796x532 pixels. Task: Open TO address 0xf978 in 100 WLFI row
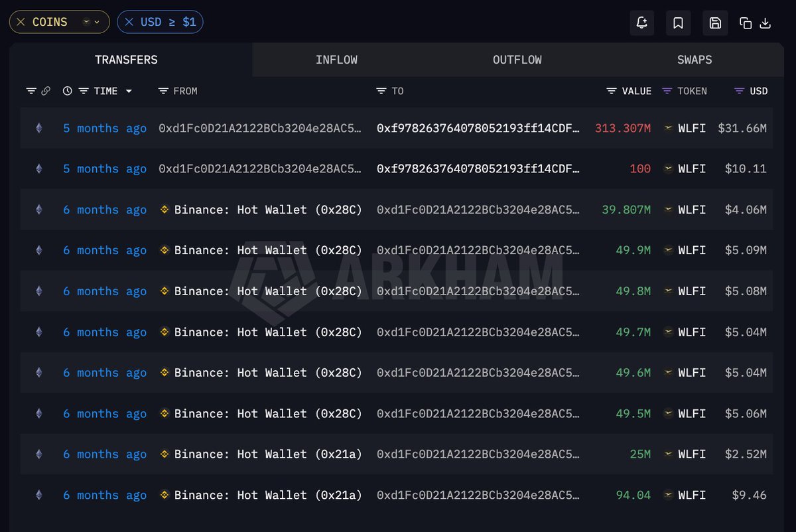[x=478, y=168]
